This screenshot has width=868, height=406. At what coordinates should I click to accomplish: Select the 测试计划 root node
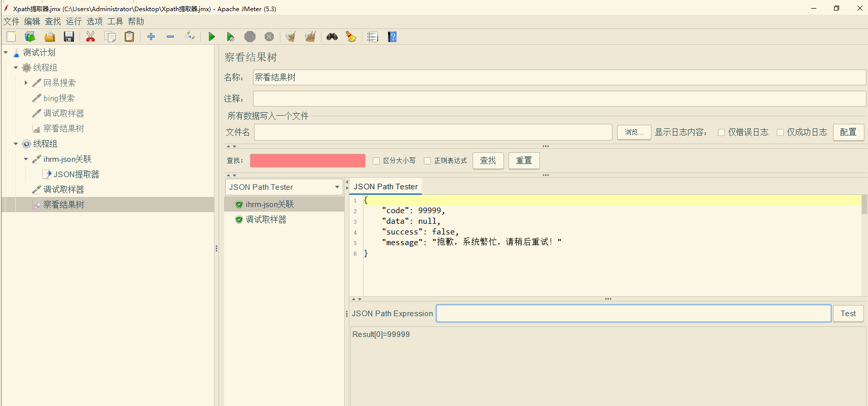click(x=39, y=52)
